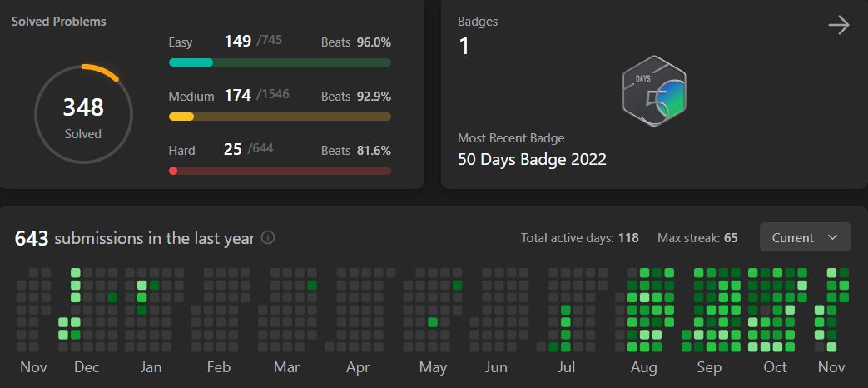Click the Oct label on heatmap

tap(775, 368)
